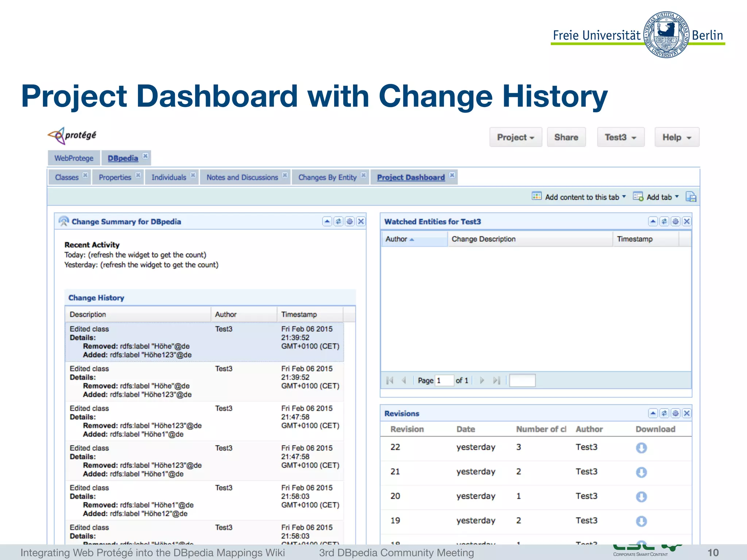Close the Revisions panel
The width and height of the screenshot is (747, 560).
(x=687, y=413)
